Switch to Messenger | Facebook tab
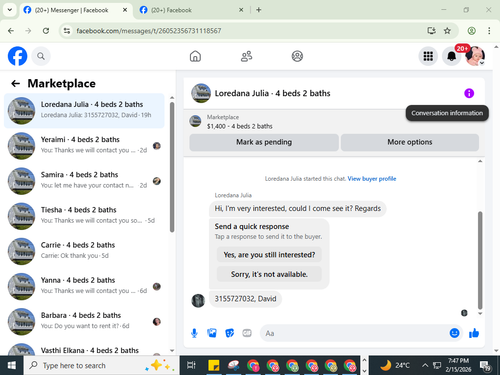Viewport: 500px width, 375px height. [76, 10]
